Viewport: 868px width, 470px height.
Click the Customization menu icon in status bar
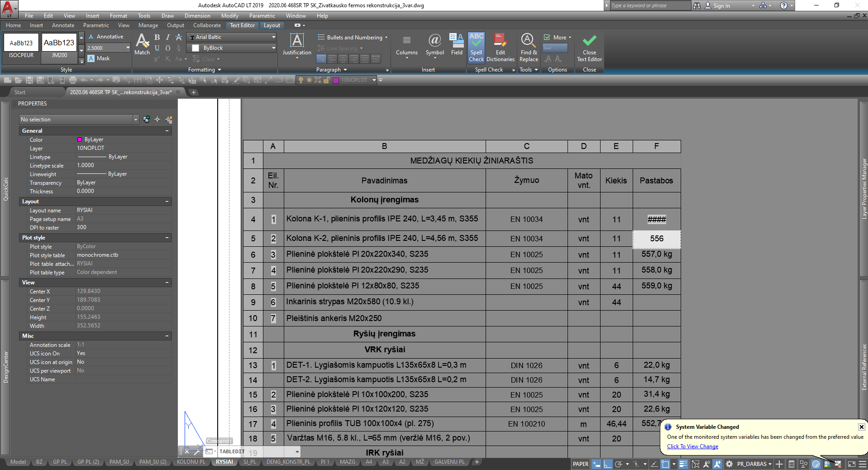click(863, 464)
